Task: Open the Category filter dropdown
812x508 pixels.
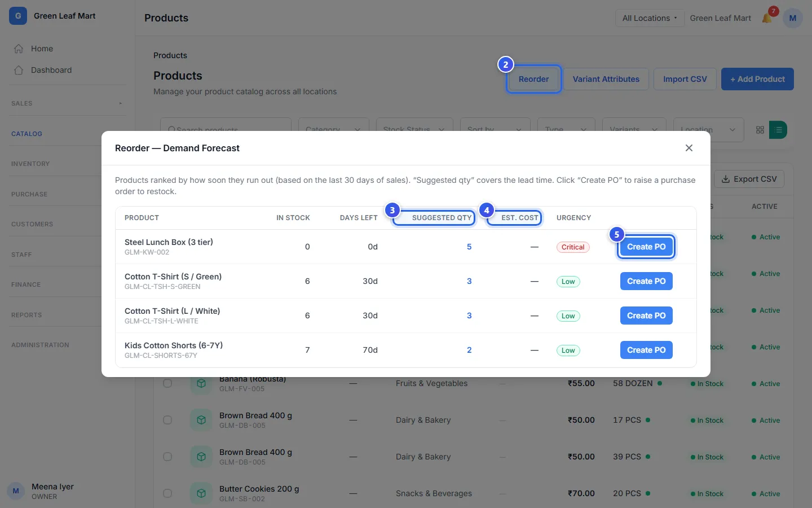Action: coord(333,129)
